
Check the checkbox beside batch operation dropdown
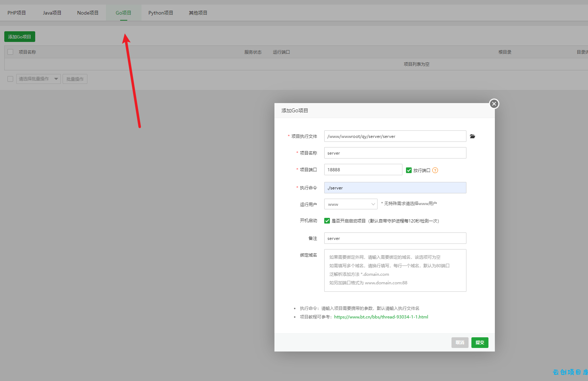[x=10, y=79]
